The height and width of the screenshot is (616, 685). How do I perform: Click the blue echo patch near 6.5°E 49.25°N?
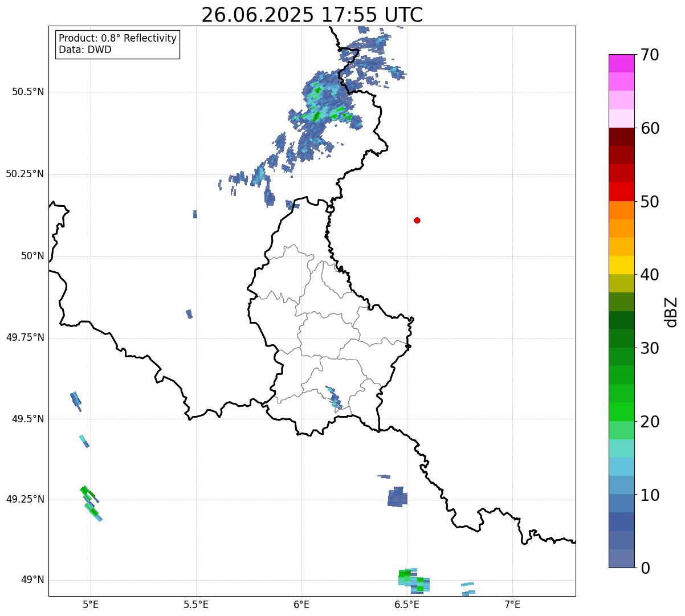click(397, 497)
